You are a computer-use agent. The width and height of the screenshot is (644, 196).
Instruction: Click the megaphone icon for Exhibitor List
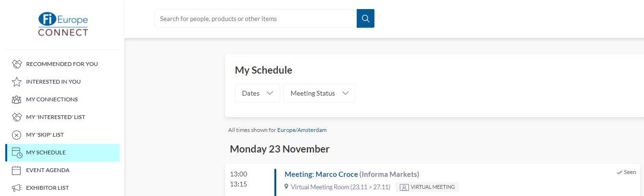17,188
